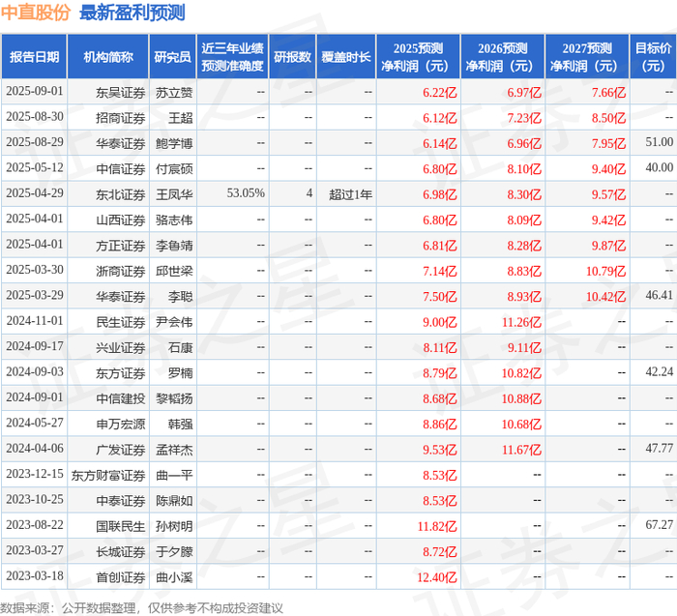This screenshot has height=616, width=677.
Task: Select the date cell 2025-03-29
Action: [35, 296]
